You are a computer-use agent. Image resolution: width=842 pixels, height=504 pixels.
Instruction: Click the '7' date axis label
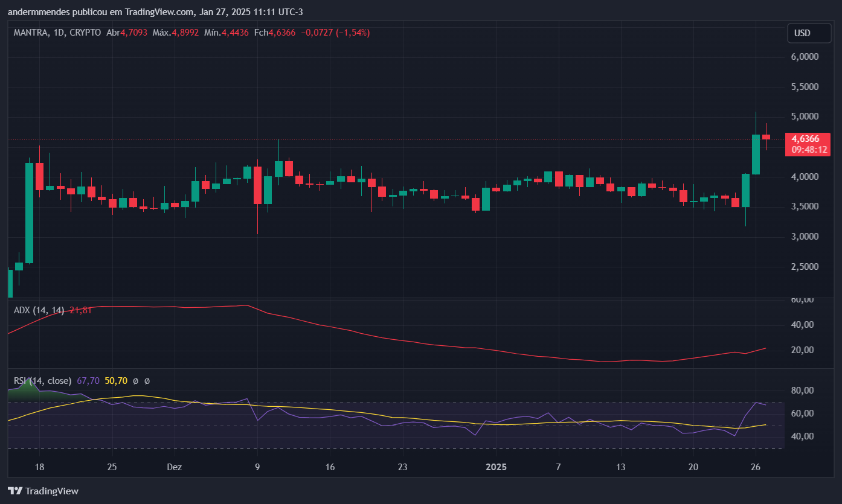click(559, 467)
